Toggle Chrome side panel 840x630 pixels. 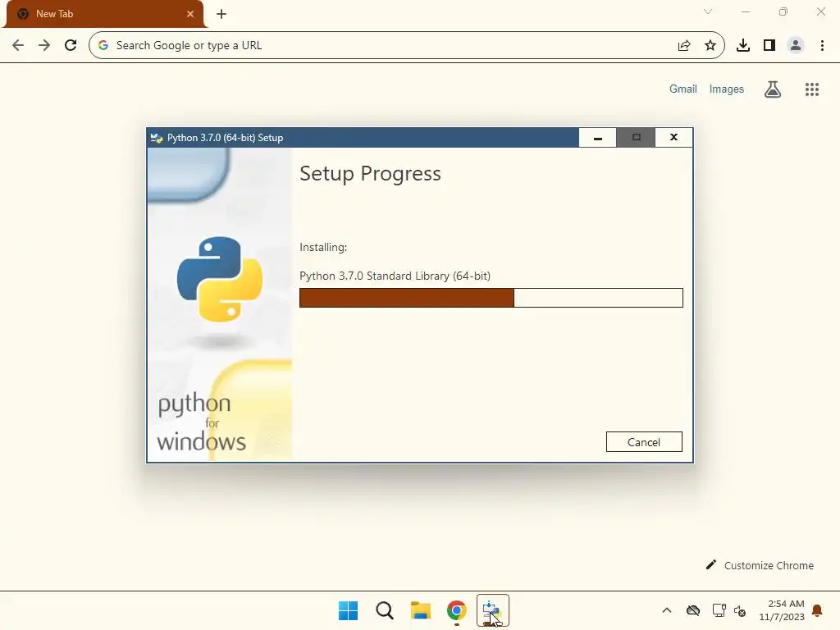(x=769, y=46)
